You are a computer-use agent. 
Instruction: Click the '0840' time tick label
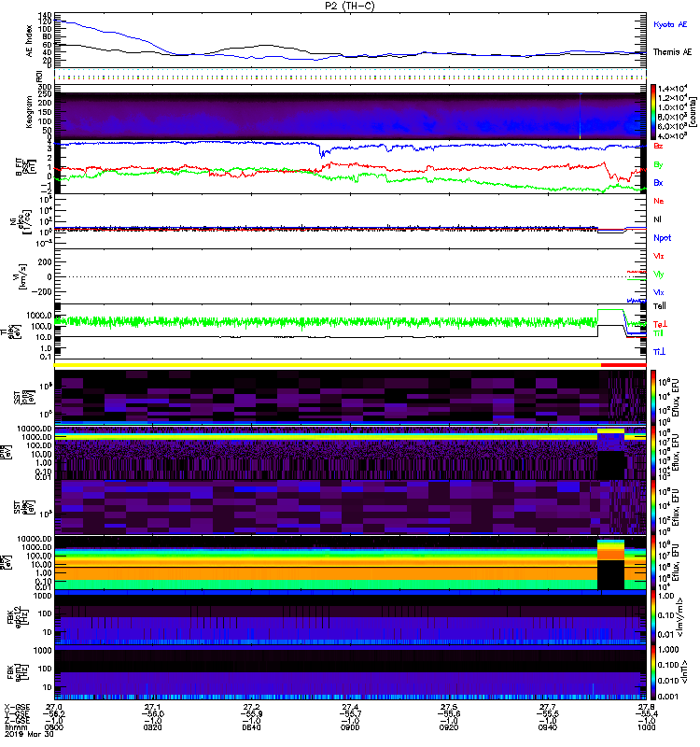[251, 727]
